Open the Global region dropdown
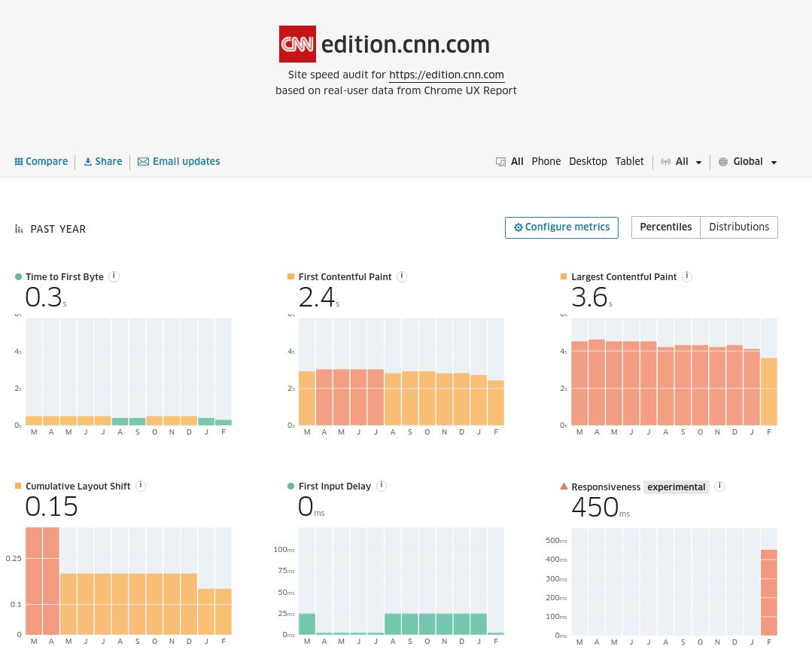The height and width of the screenshot is (668, 812). coord(755,162)
